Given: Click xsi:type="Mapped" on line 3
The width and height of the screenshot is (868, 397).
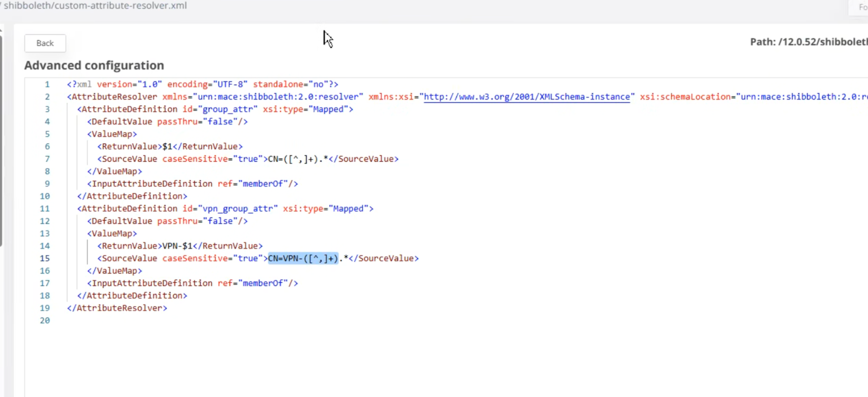Looking at the screenshot, I should click(305, 109).
